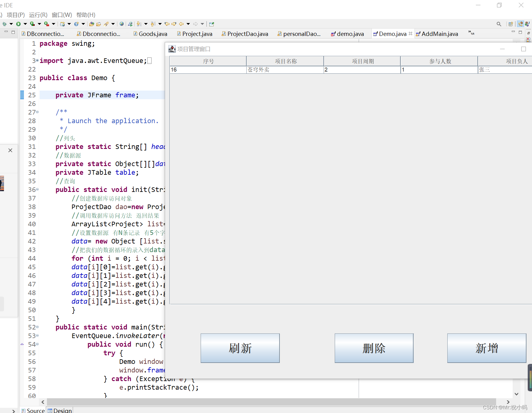Click the 参与人数 column header
532x413 pixels.
click(x=439, y=61)
